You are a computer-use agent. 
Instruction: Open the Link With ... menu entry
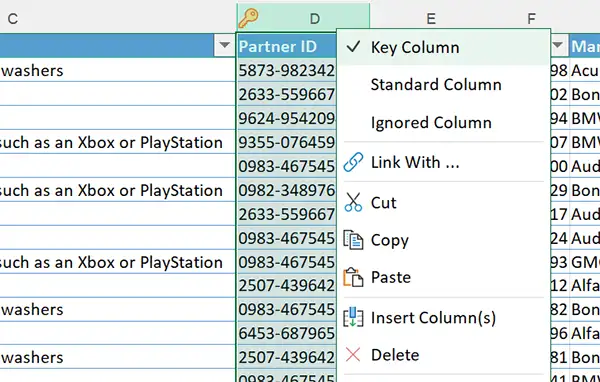pos(443,162)
